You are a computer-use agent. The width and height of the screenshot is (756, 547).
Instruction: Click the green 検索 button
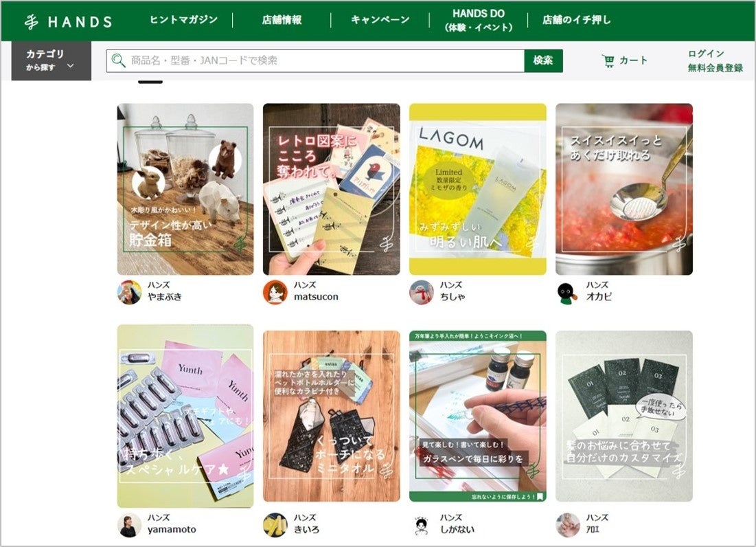(543, 60)
